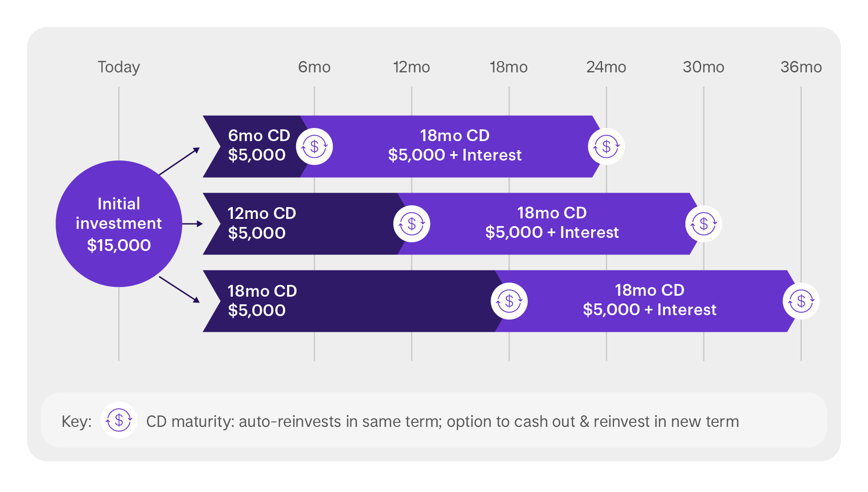Select the maturity icon ending the first 18mo CD in the bottom row
868x492 pixels.
(x=509, y=301)
